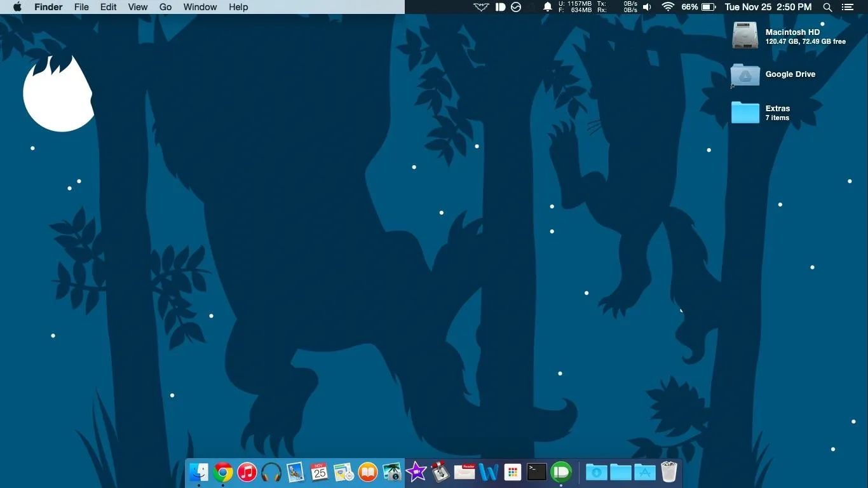Open the Applications folder stack in Dock
Viewport: 868px width, 488px height.
(645, 472)
